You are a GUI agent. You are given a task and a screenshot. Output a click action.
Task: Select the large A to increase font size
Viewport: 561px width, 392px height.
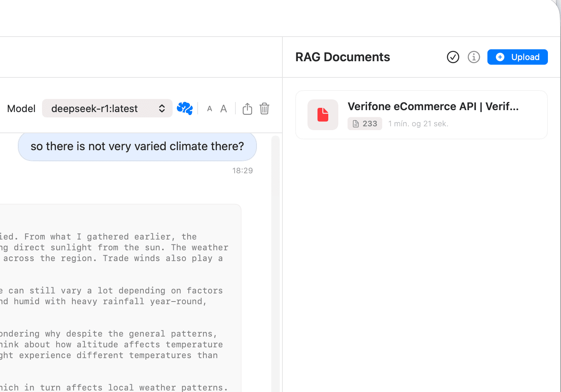223,108
